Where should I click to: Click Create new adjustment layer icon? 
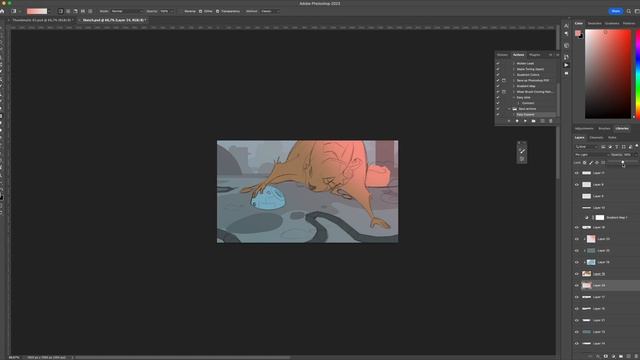[x=613, y=356]
